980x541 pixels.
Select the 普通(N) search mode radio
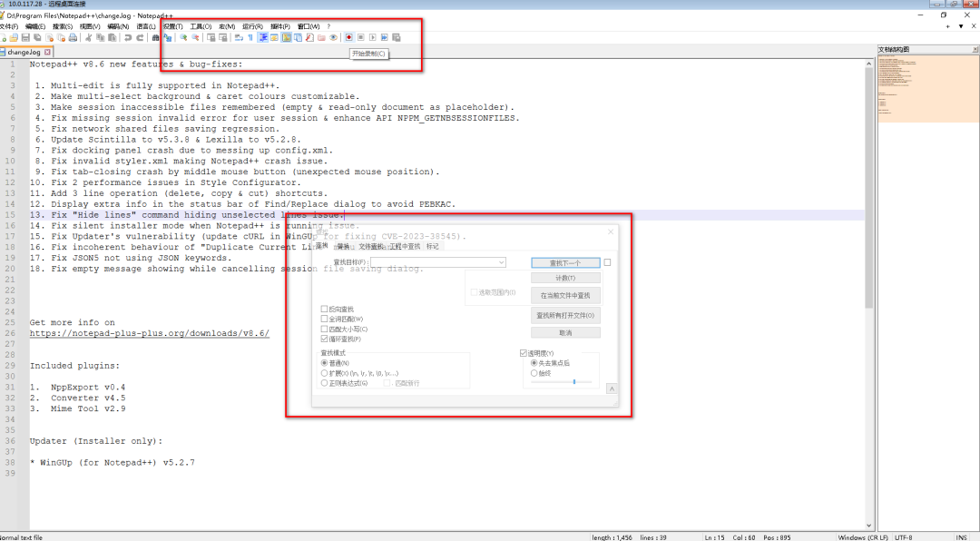pyautogui.click(x=324, y=363)
